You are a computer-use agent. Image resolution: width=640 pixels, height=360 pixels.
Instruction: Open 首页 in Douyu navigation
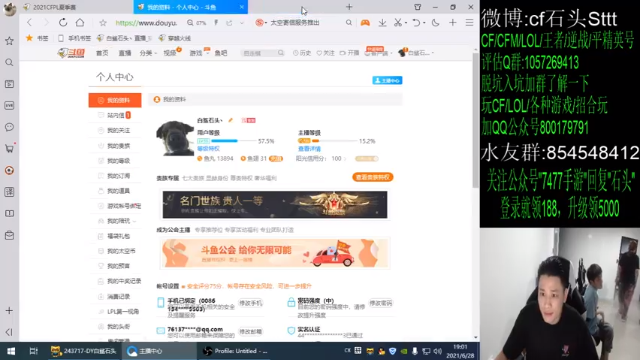point(102,53)
